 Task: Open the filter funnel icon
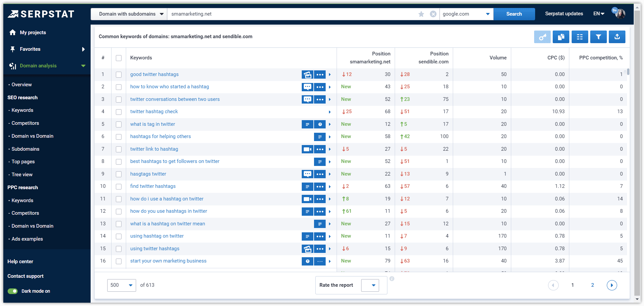pos(598,37)
